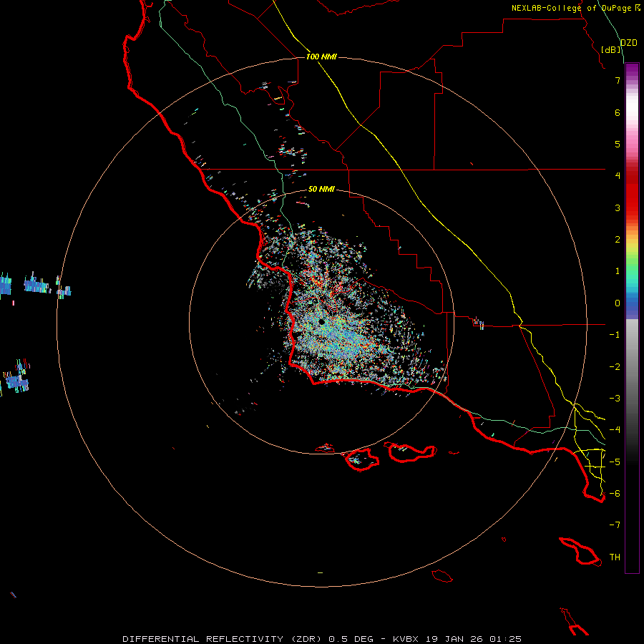This screenshot has height=644, width=644.
Task: Click the -3 value on color scale
Action: [615, 399]
